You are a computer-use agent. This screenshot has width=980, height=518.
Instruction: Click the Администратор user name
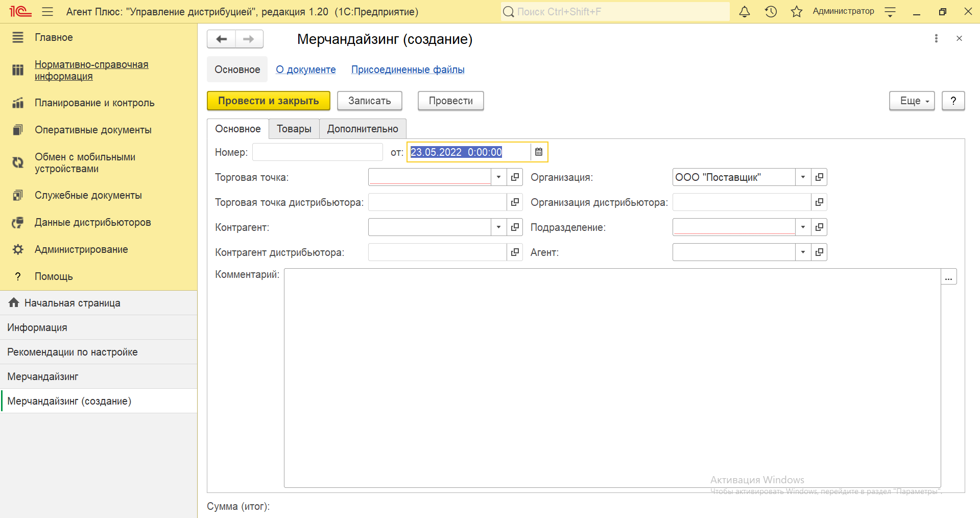click(843, 11)
